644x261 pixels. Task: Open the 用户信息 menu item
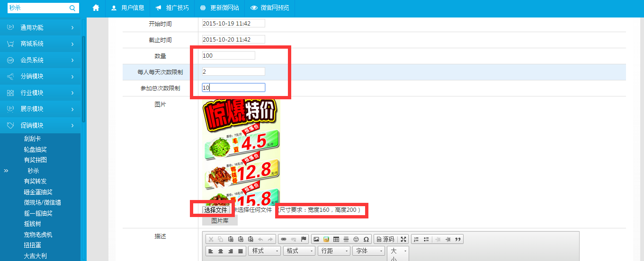(127, 8)
